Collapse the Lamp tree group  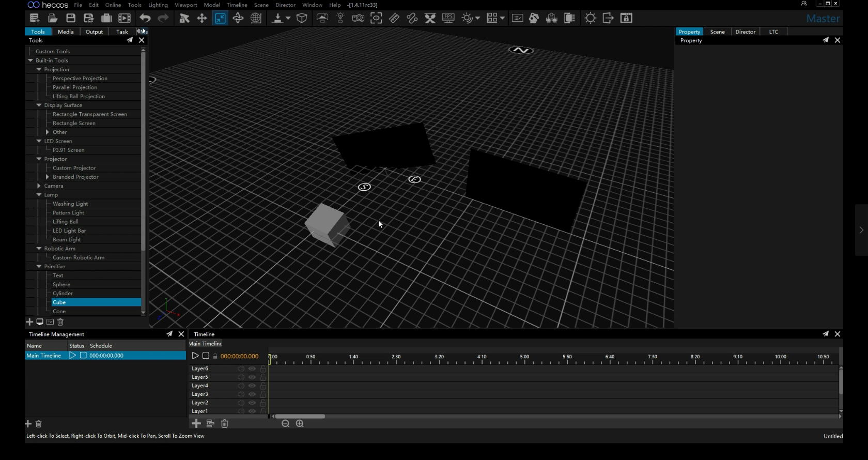coord(39,195)
